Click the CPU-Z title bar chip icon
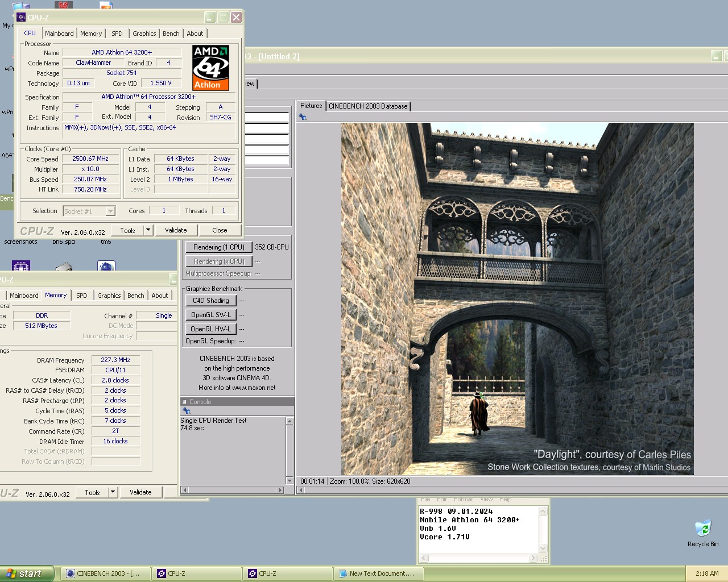The height and width of the screenshot is (582, 728). click(21, 17)
